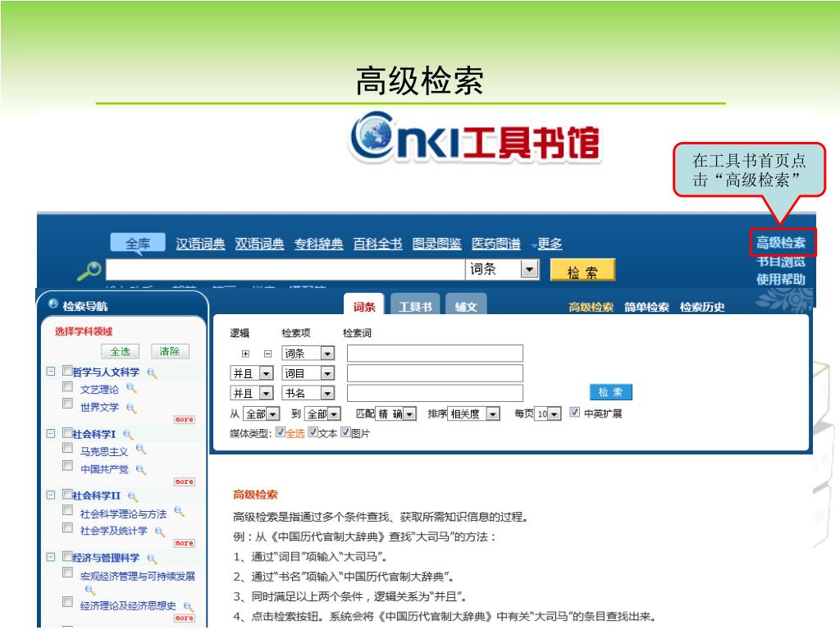Open the 使用帮助 link
Screen dimensions: 840x630
(781, 280)
